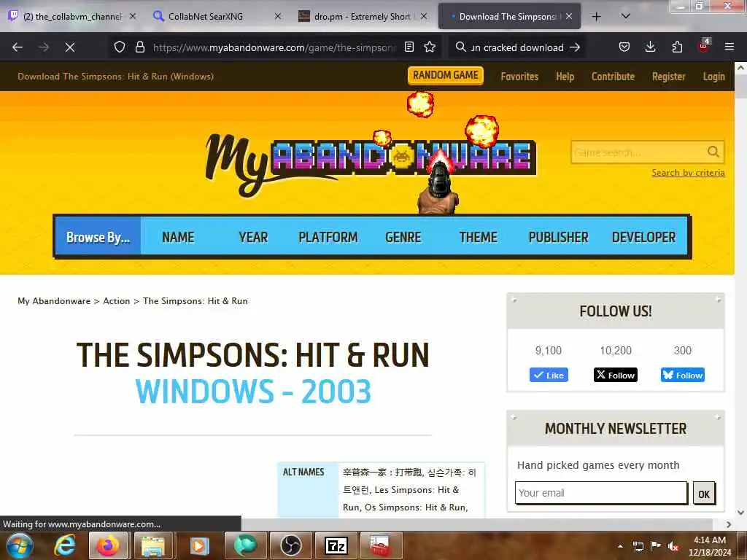747x560 pixels.
Task: Browse games by DEVELOPER
Action: [x=643, y=237]
